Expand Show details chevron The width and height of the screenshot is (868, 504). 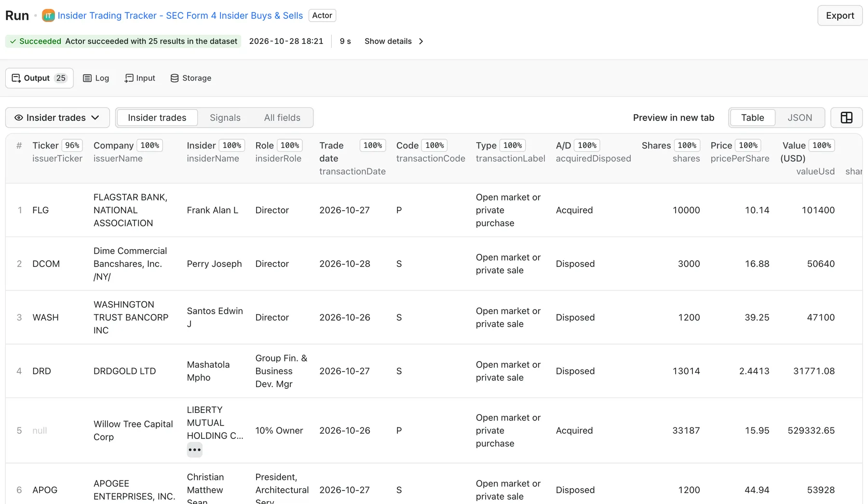pyautogui.click(x=421, y=41)
